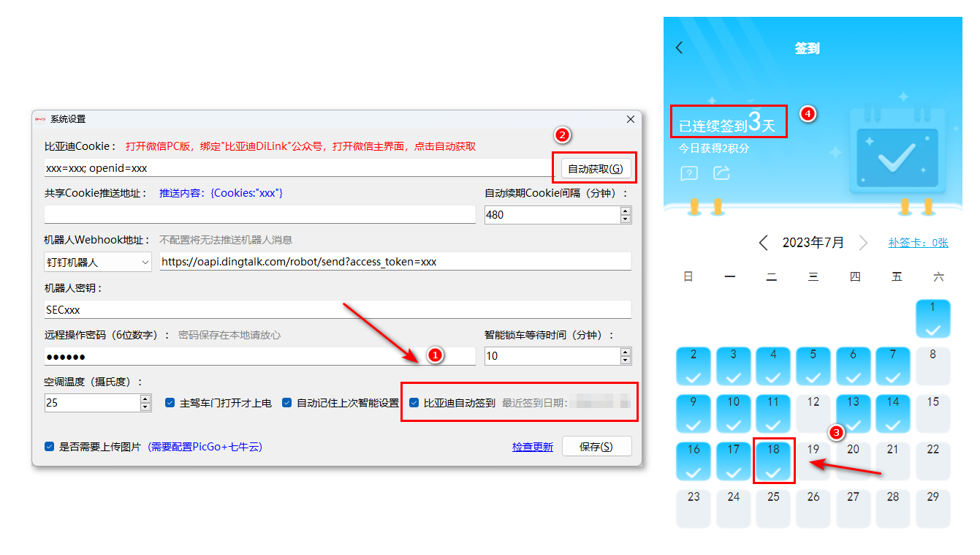This screenshot has width=980, height=555.
Task: Select July 18 on the calendar
Action: pos(773,461)
